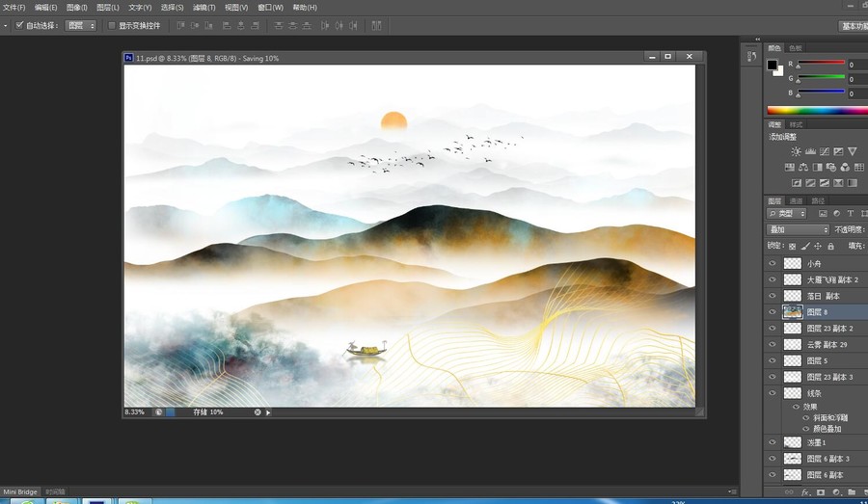Screen dimensions: 868x504
Task: Hide the 云雾 副本 29 layer
Action: 773,344
